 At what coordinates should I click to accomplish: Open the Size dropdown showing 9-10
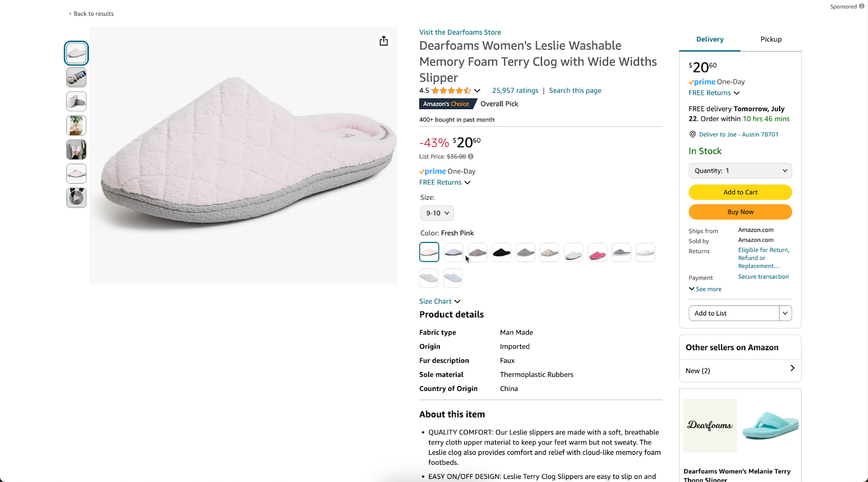[436, 213]
